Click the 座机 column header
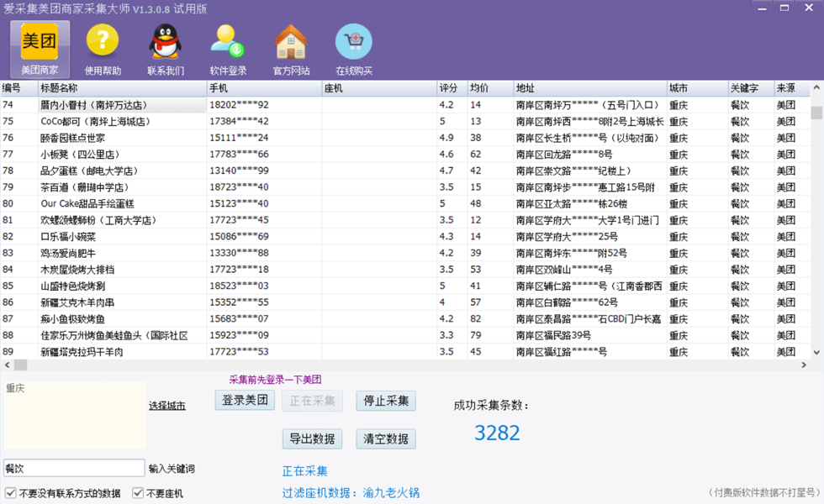The width and height of the screenshot is (824, 504). pyautogui.click(x=379, y=88)
